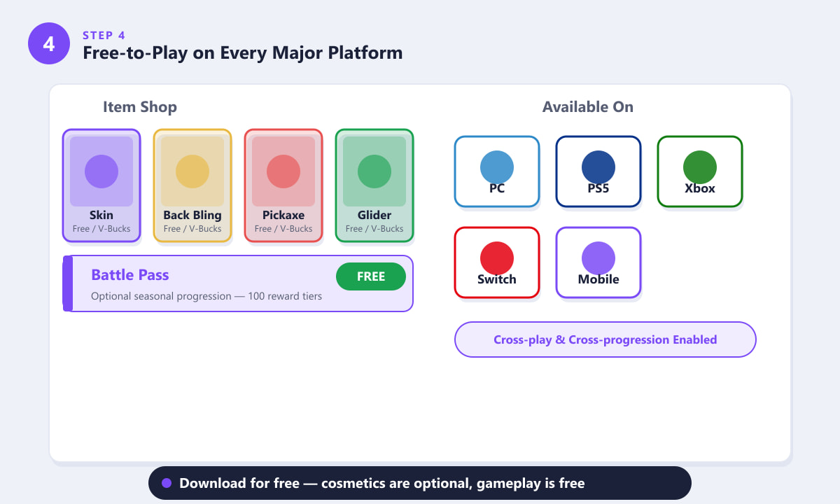840x504 pixels.
Task: Open the Pickaxe item card
Action: 283,185
